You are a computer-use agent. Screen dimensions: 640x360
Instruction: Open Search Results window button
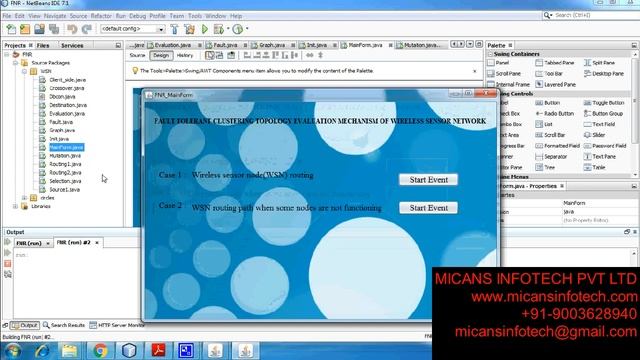(64, 325)
